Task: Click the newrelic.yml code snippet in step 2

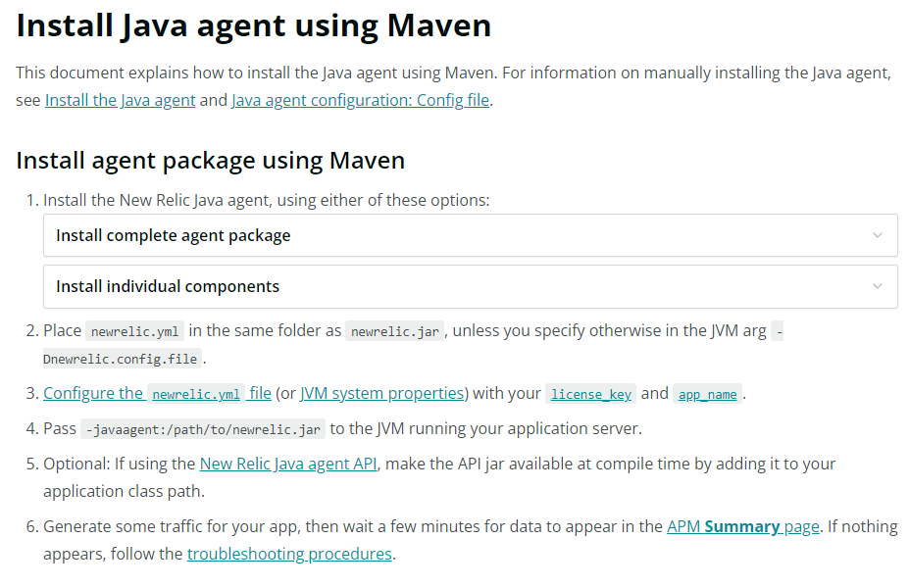Action: (x=134, y=331)
